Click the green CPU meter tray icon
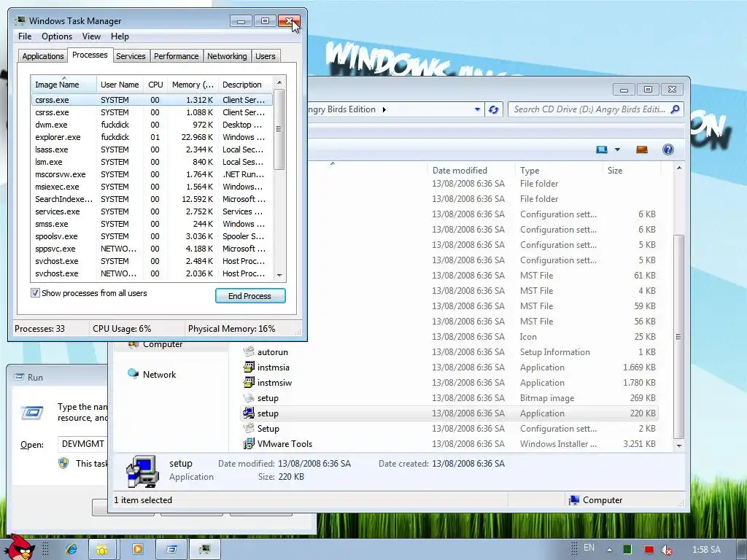 pyautogui.click(x=627, y=550)
